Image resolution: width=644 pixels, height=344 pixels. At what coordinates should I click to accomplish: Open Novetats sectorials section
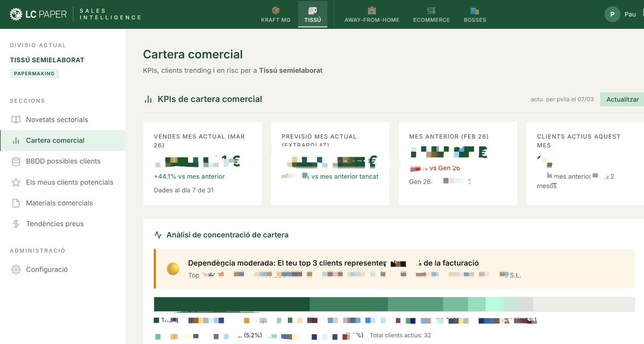(63, 120)
